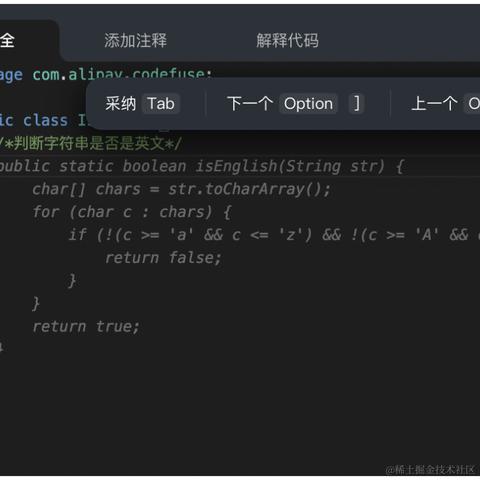The image size is (480, 480).
Task: Accept suggestion with the 采纳 button
Action: pos(121,104)
